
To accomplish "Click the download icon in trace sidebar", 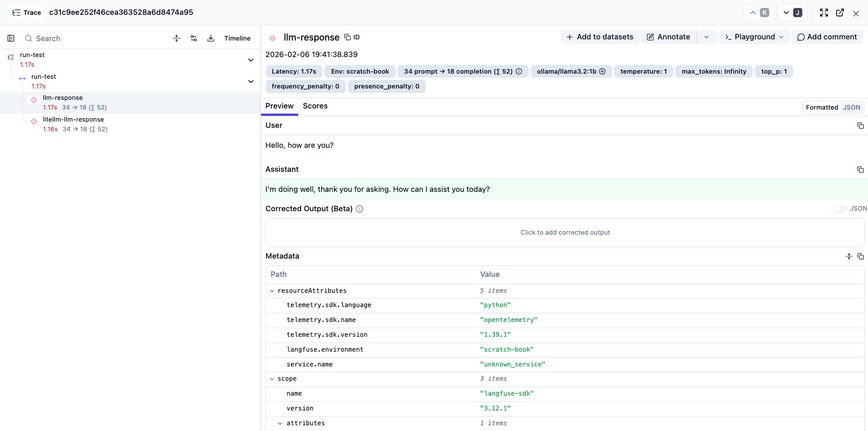I will [211, 38].
